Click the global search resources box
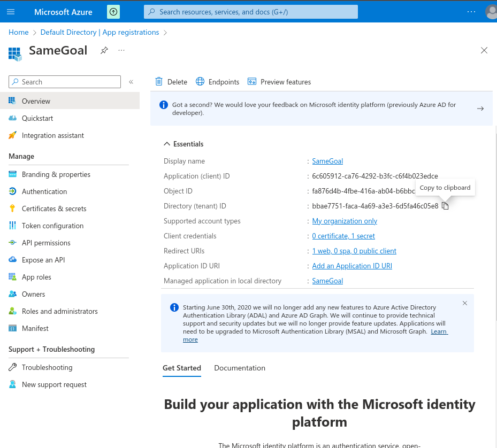Viewport: 497px width, 448px height. (251, 12)
